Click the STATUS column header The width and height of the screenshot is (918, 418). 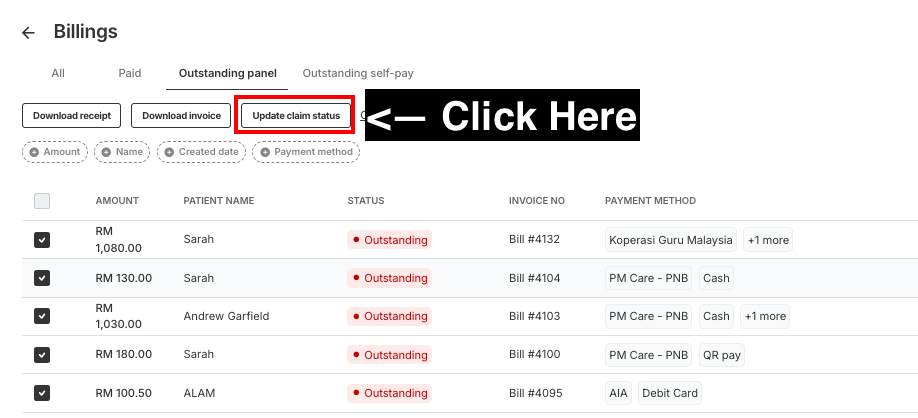(x=366, y=201)
